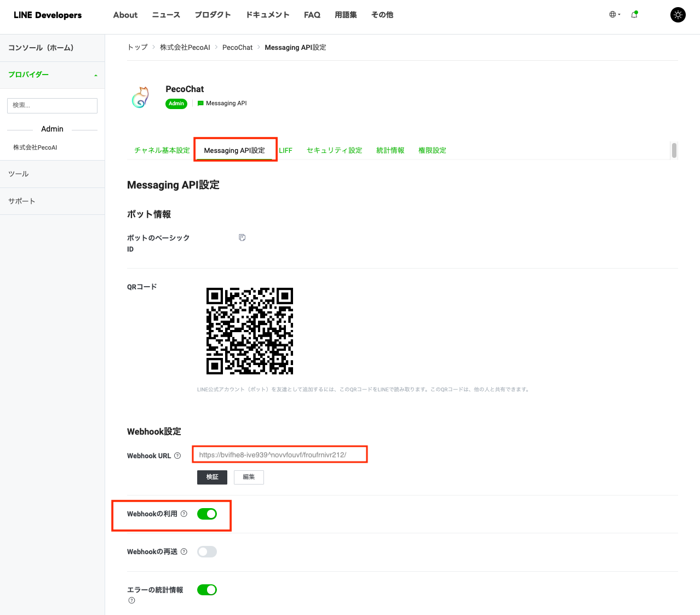Viewport: 700px width, 615px height.
Task: Switch to the LIFF tab
Action: (286, 150)
